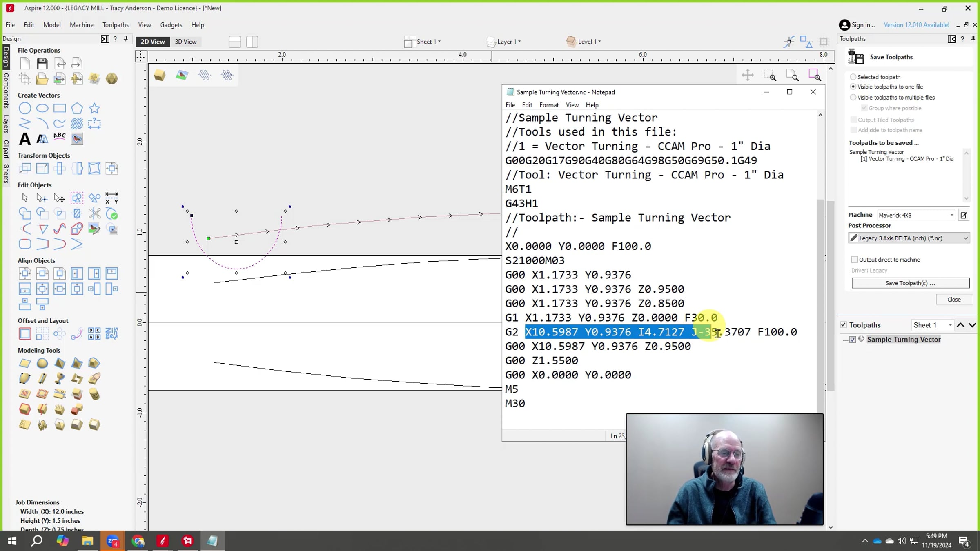The width and height of the screenshot is (980, 551).
Task: Open the Draw Text tool
Action: (24, 139)
